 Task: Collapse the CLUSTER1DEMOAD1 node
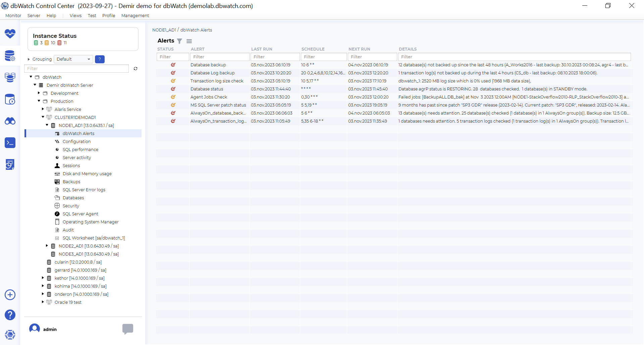coord(43,117)
